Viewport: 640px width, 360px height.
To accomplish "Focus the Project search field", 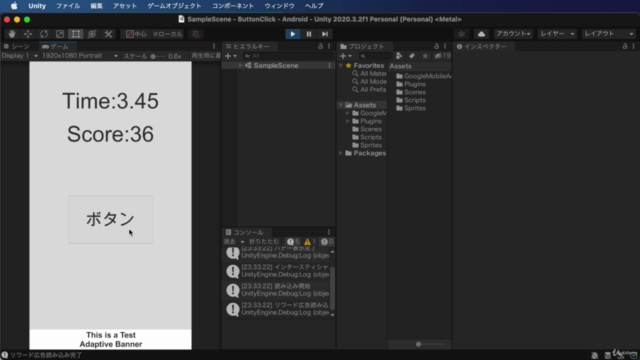I will coord(375,56).
